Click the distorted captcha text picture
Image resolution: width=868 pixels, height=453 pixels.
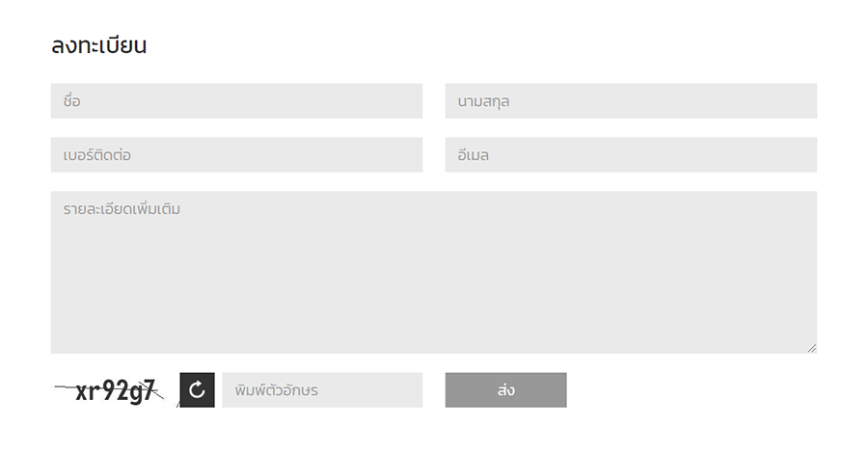112,390
